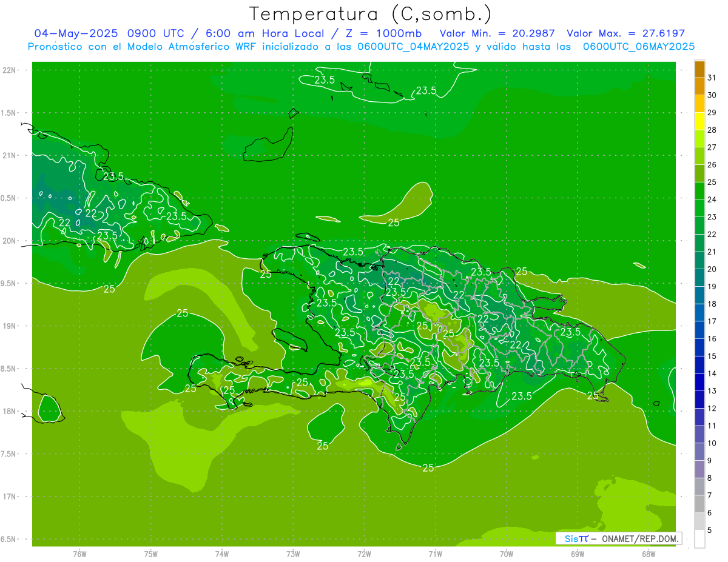Click the '73W' longitude label
This screenshot has width=728, height=562.
click(x=293, y=554)
